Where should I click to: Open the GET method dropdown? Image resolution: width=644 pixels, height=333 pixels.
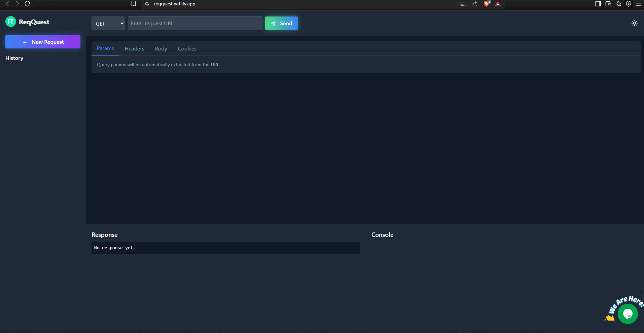click(108, 23)
